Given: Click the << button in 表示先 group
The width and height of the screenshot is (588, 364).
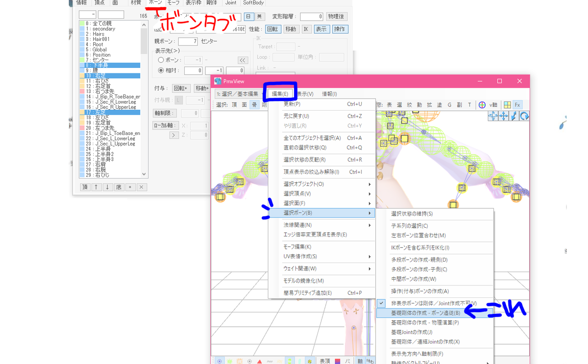Looking at the screenshot, I should click(243, 60).
